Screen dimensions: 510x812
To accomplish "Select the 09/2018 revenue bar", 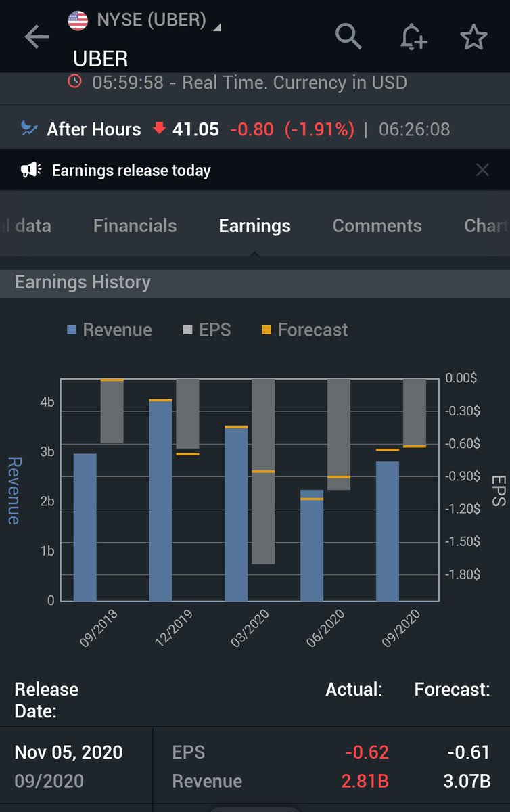I will point(85,527).
